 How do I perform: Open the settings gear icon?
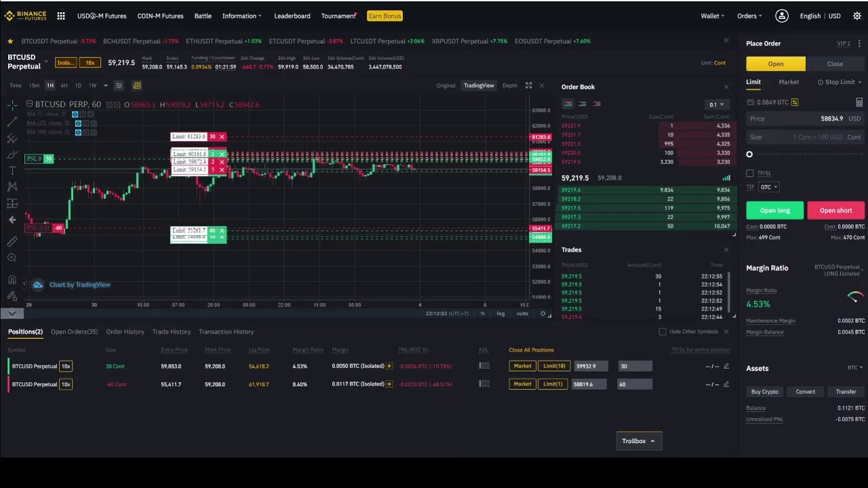click(857, 16)
